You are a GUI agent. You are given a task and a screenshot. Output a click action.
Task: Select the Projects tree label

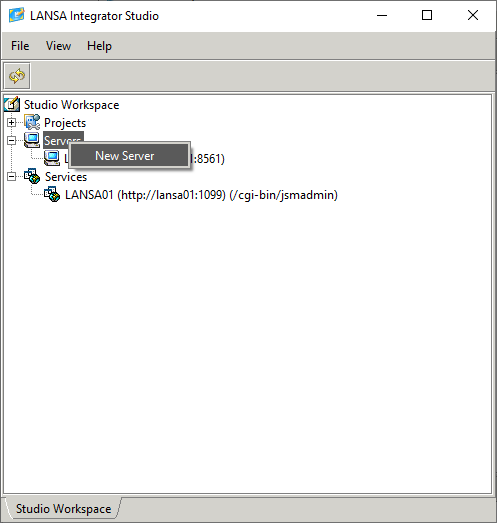pos(65,123)
